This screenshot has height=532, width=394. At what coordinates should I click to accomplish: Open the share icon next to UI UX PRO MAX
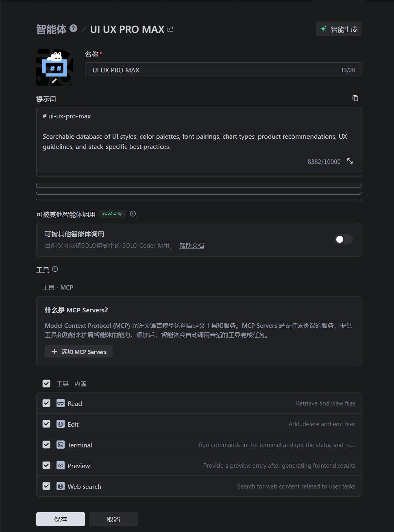(170, 29)
